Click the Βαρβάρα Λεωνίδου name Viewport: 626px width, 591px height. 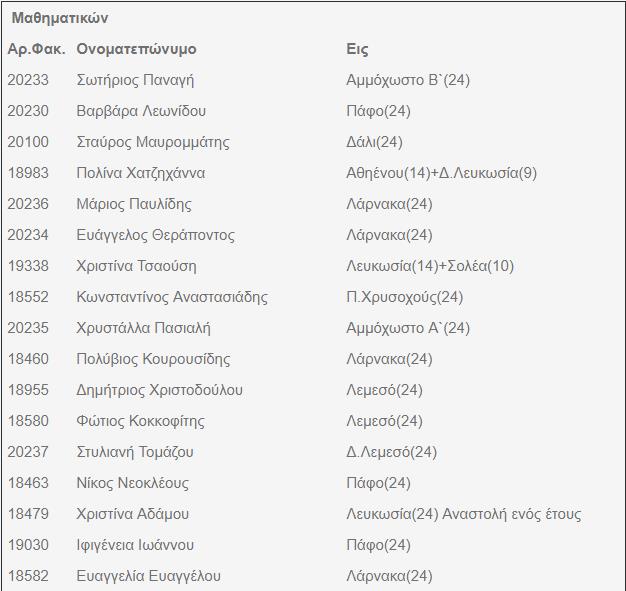[141, 111]
